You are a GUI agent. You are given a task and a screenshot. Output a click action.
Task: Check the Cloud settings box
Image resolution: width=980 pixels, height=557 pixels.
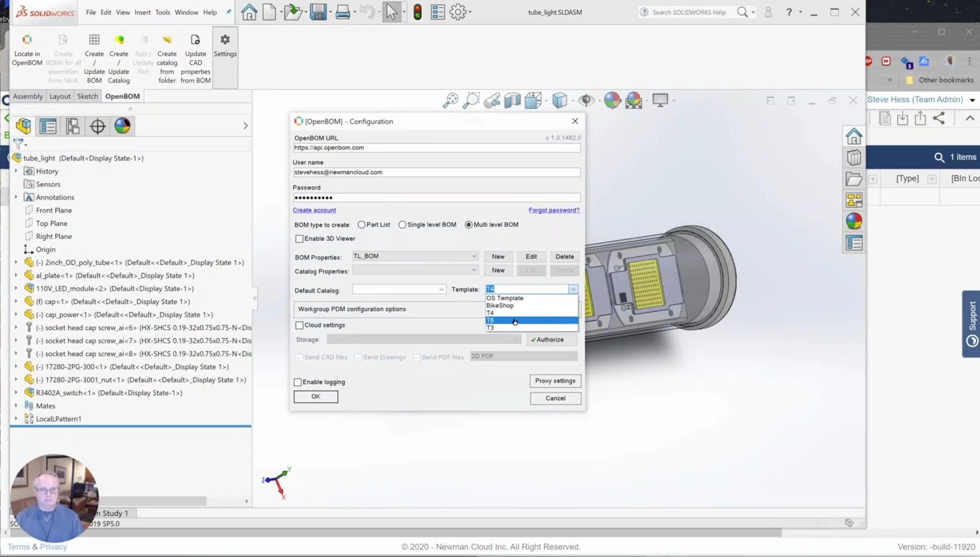click(x=299, y=325)
